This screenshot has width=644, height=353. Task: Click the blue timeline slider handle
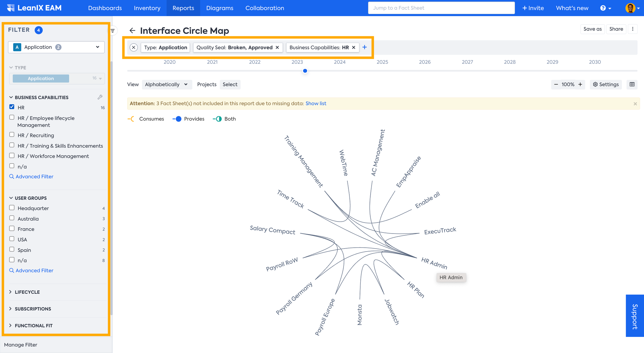click(x=305, y=71)
